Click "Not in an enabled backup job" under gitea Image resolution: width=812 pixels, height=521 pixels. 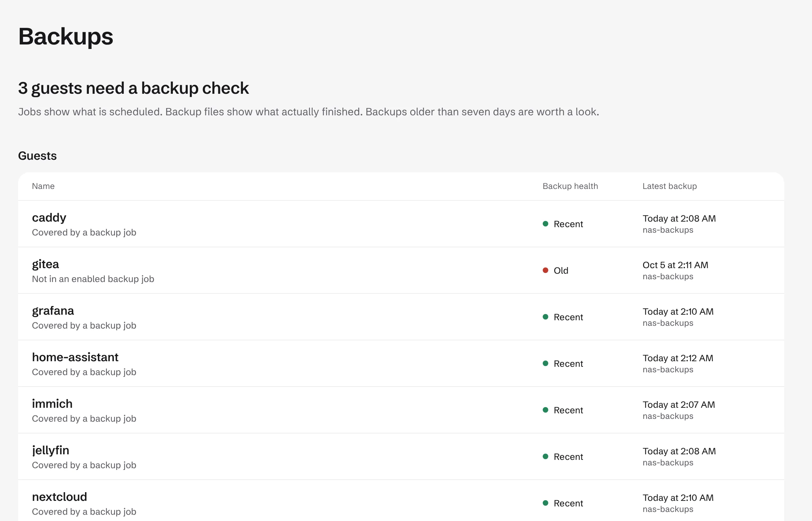tap(93, 279)
